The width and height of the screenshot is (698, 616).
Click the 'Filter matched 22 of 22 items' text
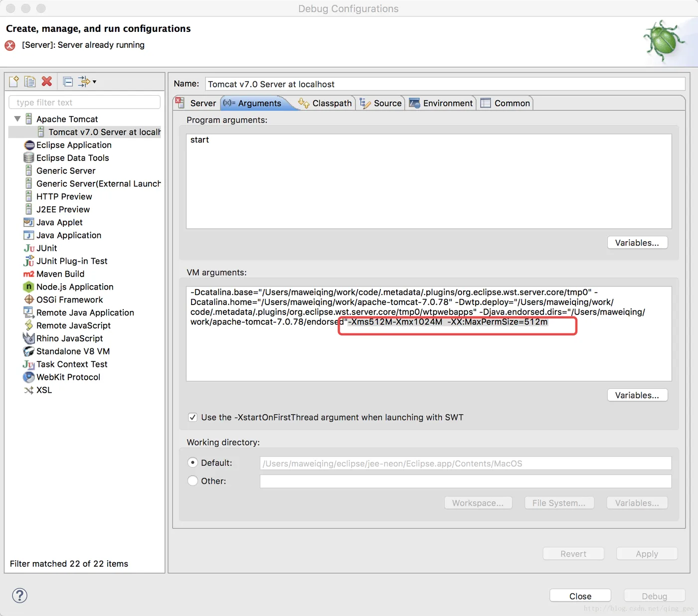tap(69, 564)
